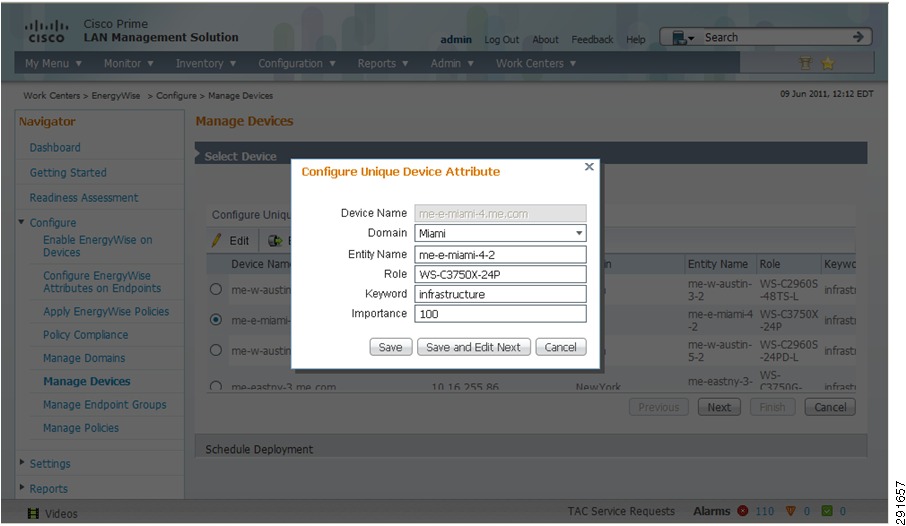This screenshot has width=906, height=526.
Task: Open the Admin menu
Action: pos(452,63)
